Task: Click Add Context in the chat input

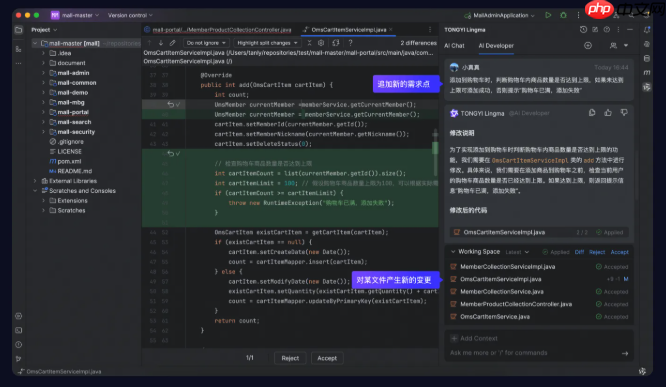Action: click(474, 339)
